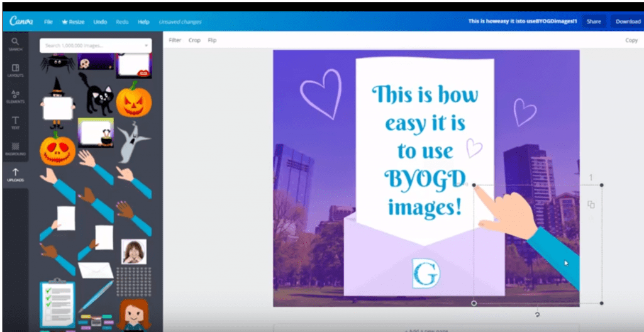Select the red-haired woman emoji thumbnail
This screenshot has height=332, width=644.
tap(134, 315)
